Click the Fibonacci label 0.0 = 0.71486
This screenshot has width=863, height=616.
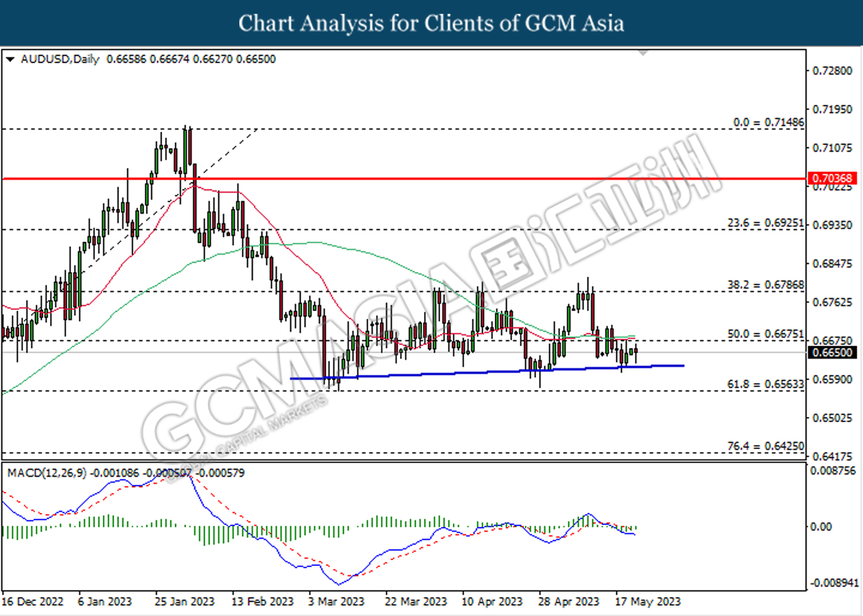tap(769, 123)
